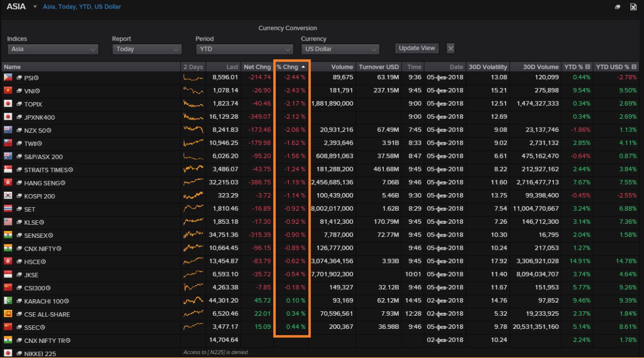The width and height of the screenshot is (644, 358).
Task: Select the HSCE index name
Action: click(x=32, y=261)
